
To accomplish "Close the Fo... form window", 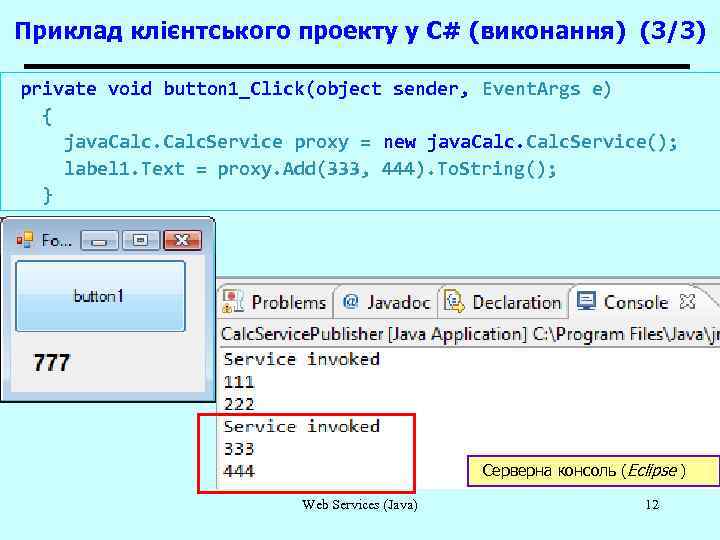I will pos(182,240).
